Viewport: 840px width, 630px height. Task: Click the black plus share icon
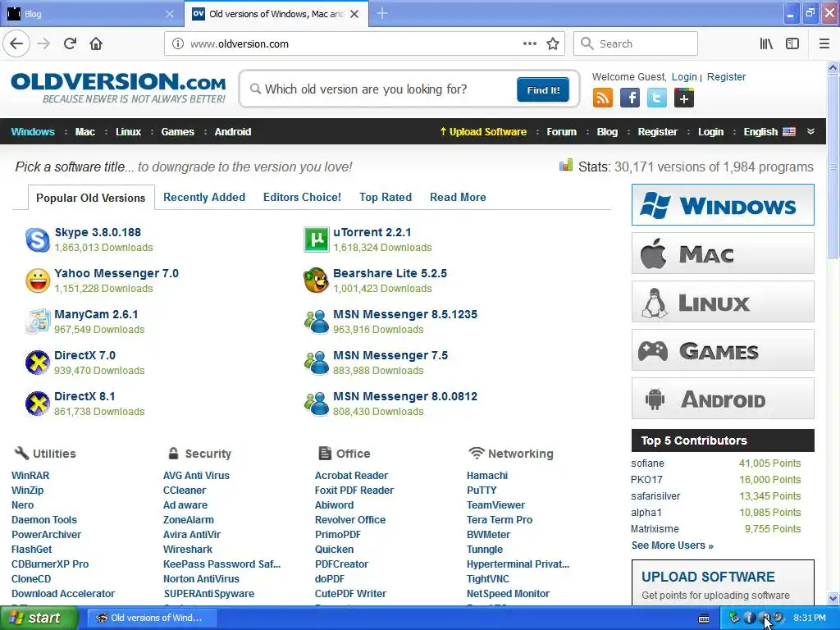tap(683, 98)
